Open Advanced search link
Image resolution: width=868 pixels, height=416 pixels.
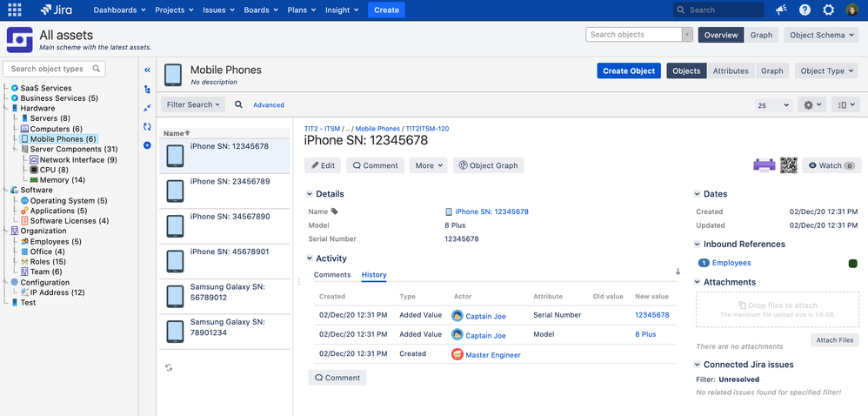[x=269, y=104]
